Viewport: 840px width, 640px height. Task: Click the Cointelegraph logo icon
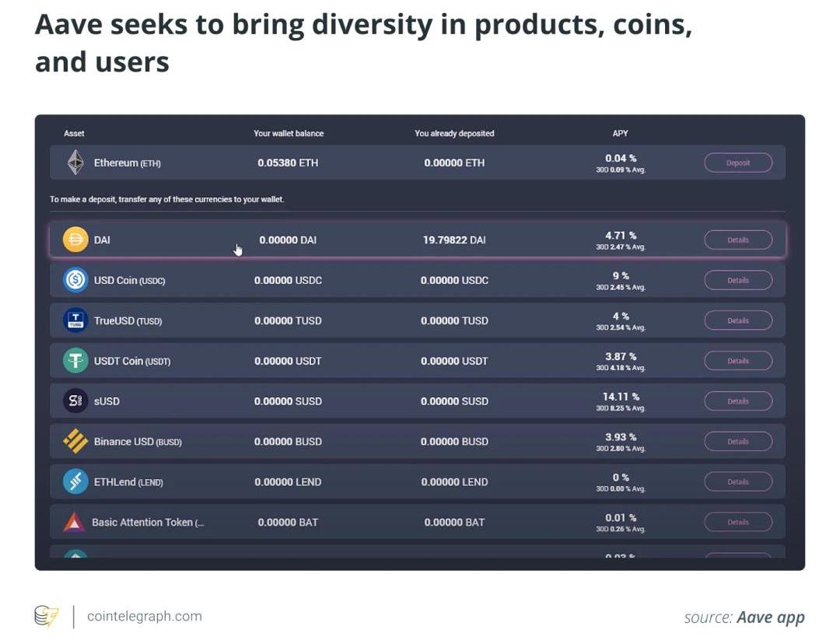click(x=47, y=617)
